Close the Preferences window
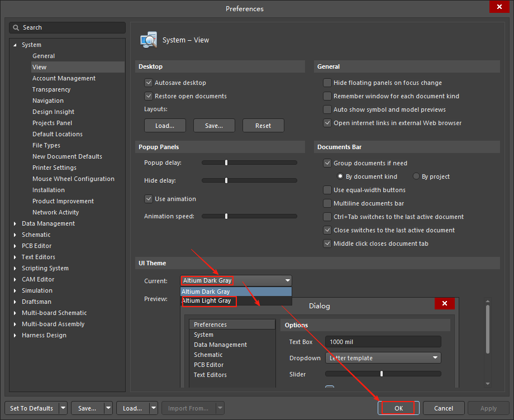Image resolution: width=514 pixels, height=420 pixels. 499,7
